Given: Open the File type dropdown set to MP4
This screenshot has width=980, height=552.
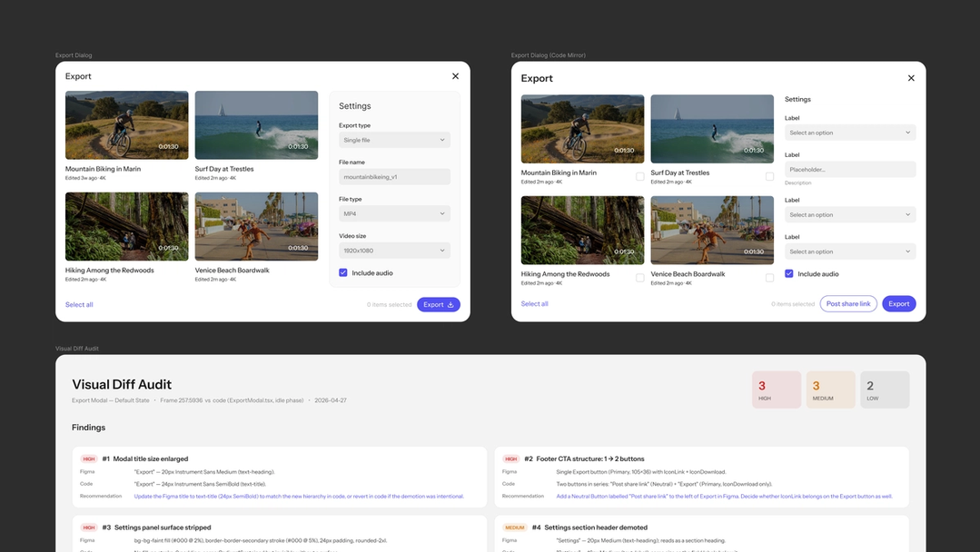Looking at the screenshot, I should coord(394,213).
